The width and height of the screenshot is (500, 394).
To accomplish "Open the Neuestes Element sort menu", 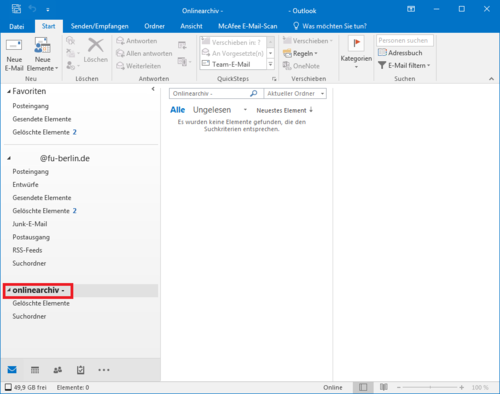I will (x=281, y=110).
